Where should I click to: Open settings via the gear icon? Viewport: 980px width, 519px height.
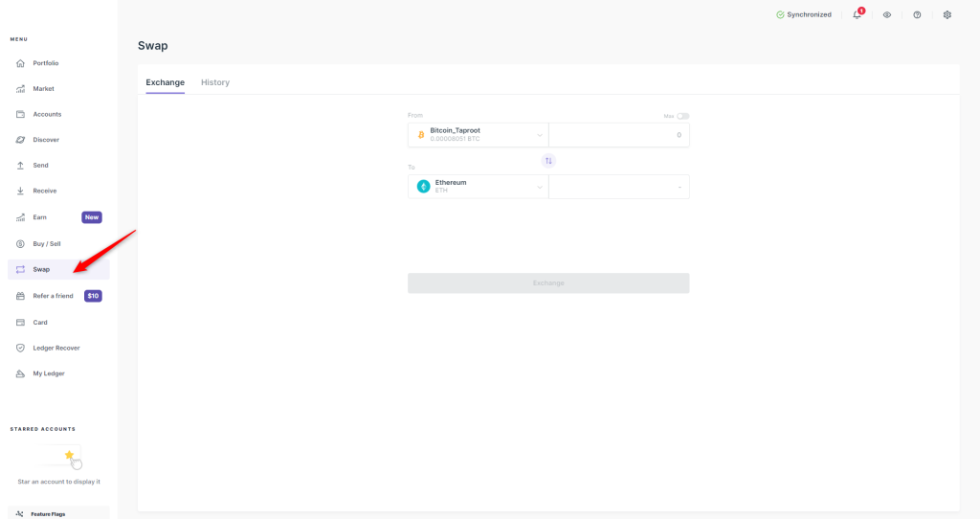pyautogui.click(x=947, y=15)
